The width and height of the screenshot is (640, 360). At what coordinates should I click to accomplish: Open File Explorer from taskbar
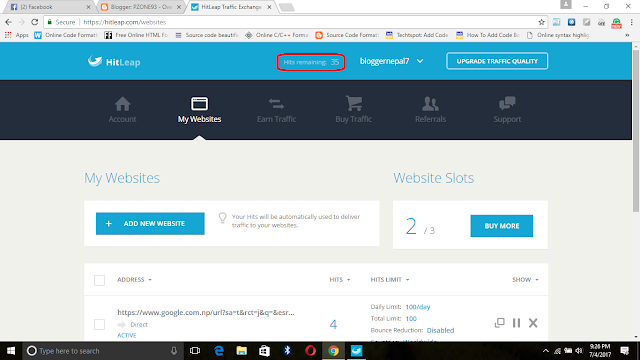(x=242, y=351)
